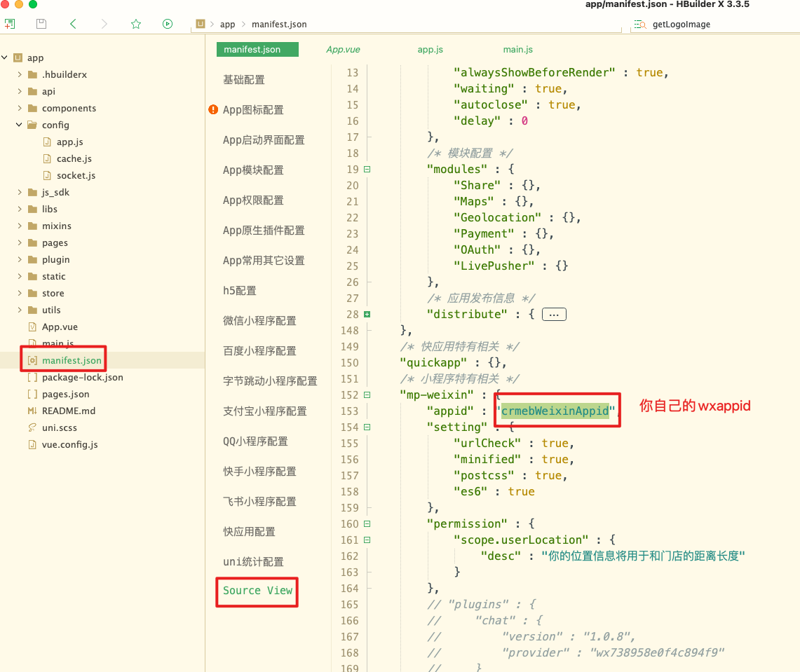Viewport: 800px width, 672px height.
Task: Expand the pages folder in the sidebar
Action: tap(20, 242)
